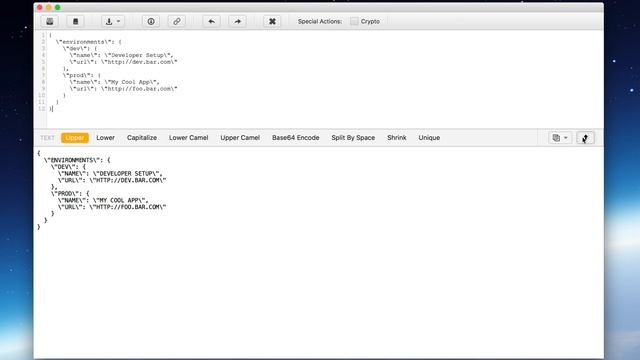The width and height of the screenshot is (640, 360).
Task: Click the circled info icon button
Action: click(x=151, y=21)
